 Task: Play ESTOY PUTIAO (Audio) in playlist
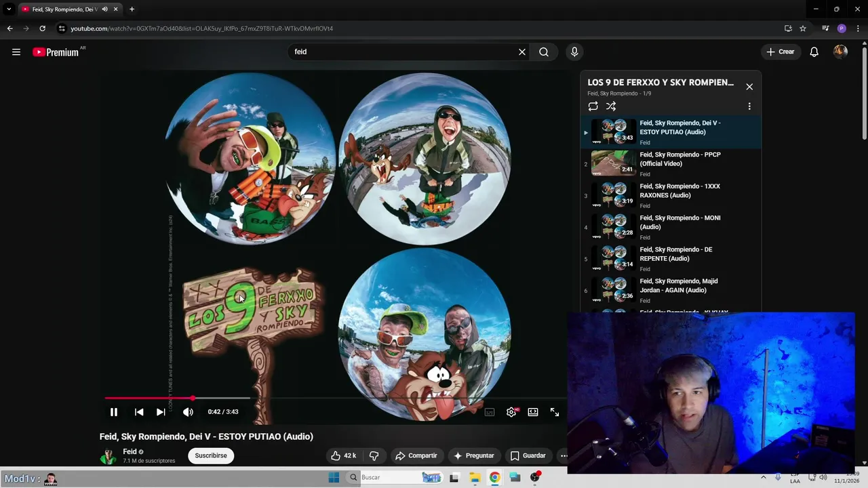(x=671, y=132)
